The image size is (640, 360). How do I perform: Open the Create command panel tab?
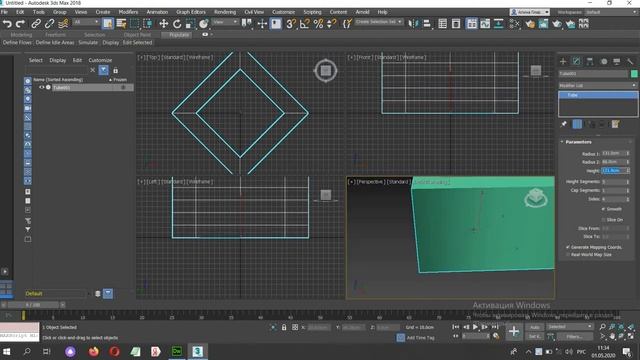(x=563, y=61)
